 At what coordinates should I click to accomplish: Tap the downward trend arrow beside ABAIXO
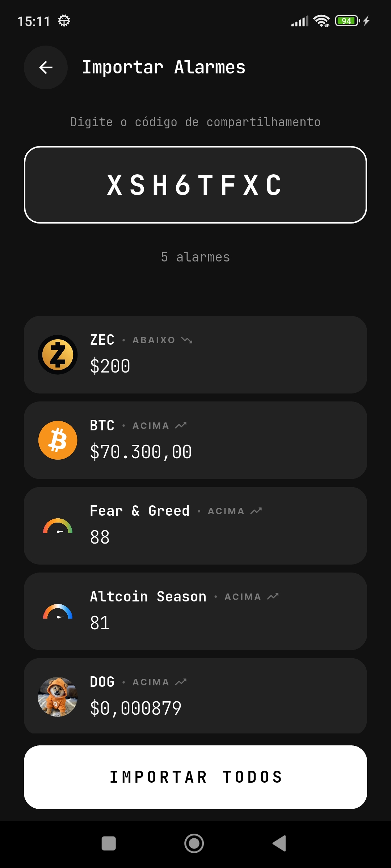click(187, 340)
